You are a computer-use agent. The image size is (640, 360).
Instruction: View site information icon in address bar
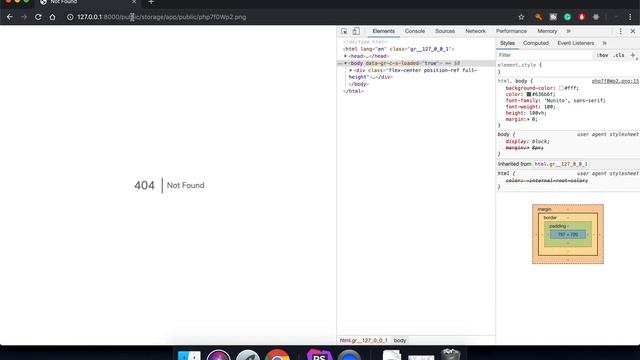70,17
